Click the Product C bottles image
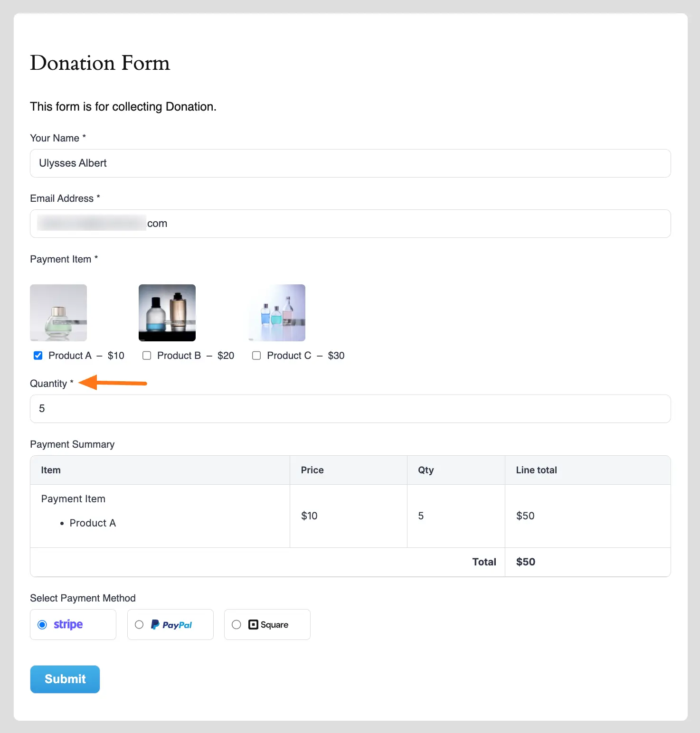700x733 pixels. point(276,312)
